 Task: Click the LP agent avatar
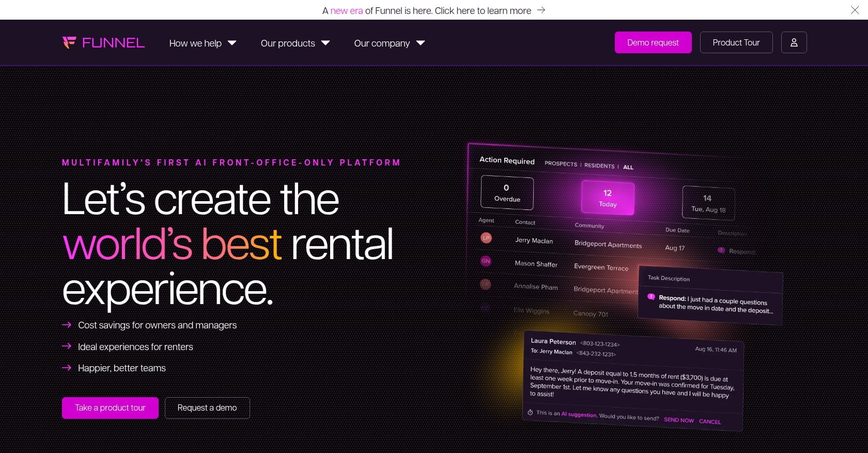coord(486,238)
